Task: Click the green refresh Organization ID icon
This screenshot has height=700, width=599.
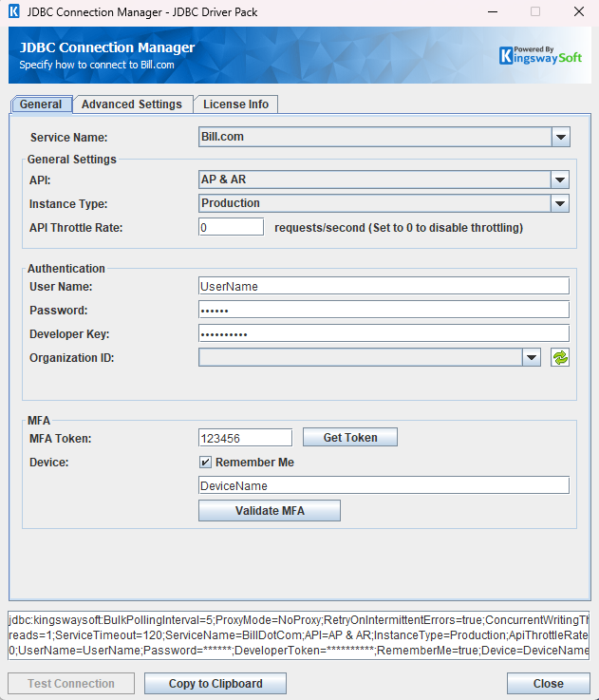Action: pyautogui.click(x=560, y=357)
